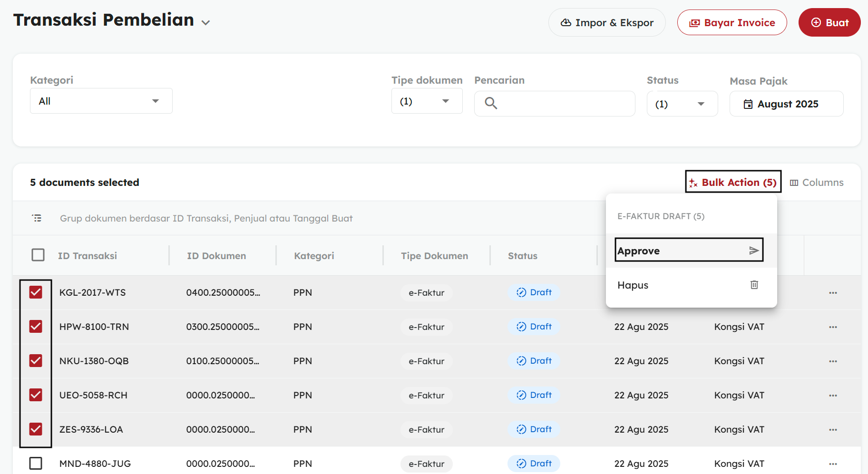The width and height of the screenshot is (868, 474).
Task: Click the ID Dokumen column header
Action: (x=216, y=256)
